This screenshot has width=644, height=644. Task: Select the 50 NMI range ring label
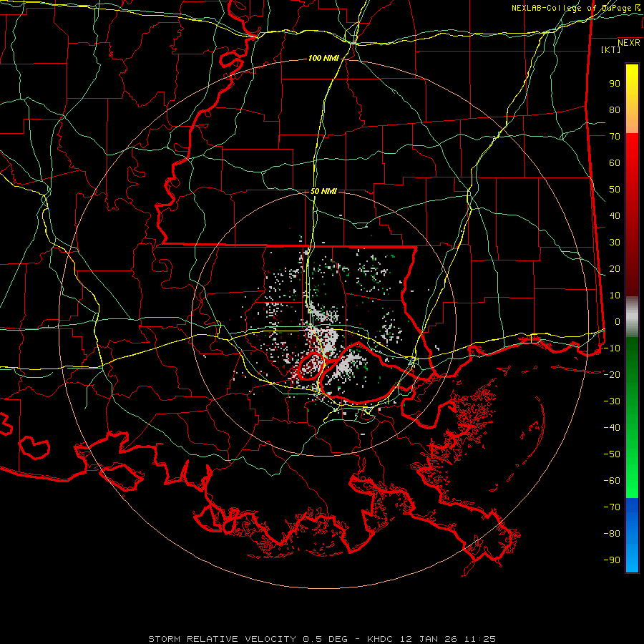(x=323, y=191)
